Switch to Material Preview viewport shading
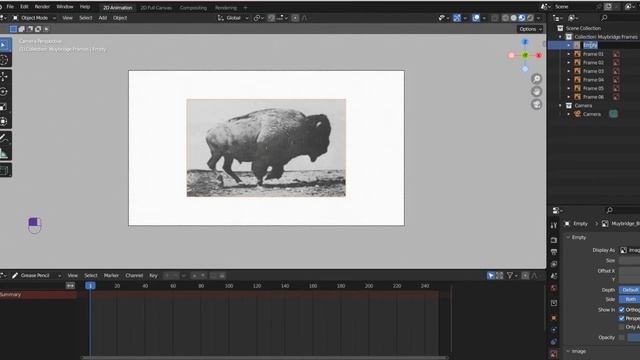This screenshot has height=360, width=640. (x=522, y=18)
